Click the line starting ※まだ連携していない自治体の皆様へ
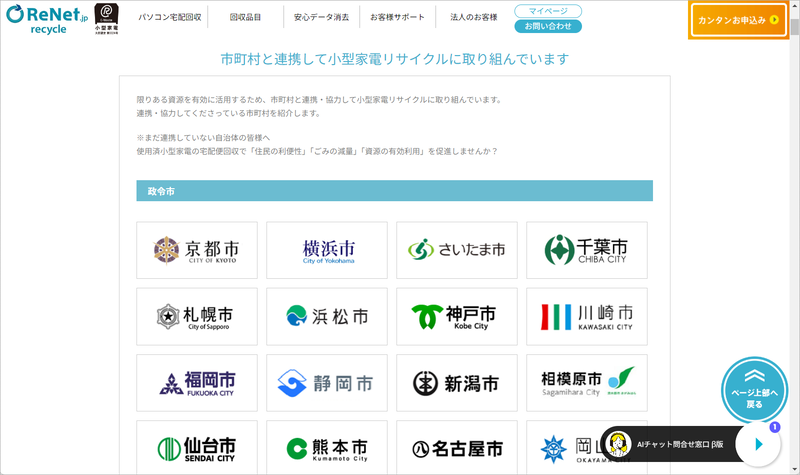 (203, 138)
